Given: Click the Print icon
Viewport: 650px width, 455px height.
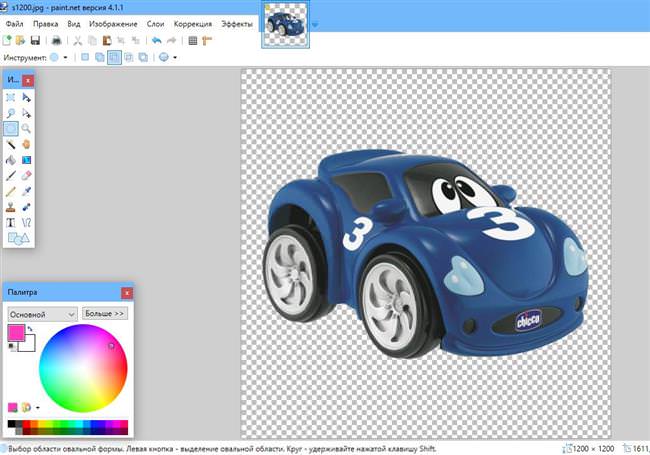Looking at the screenshot, I should [x=56, y=41].
